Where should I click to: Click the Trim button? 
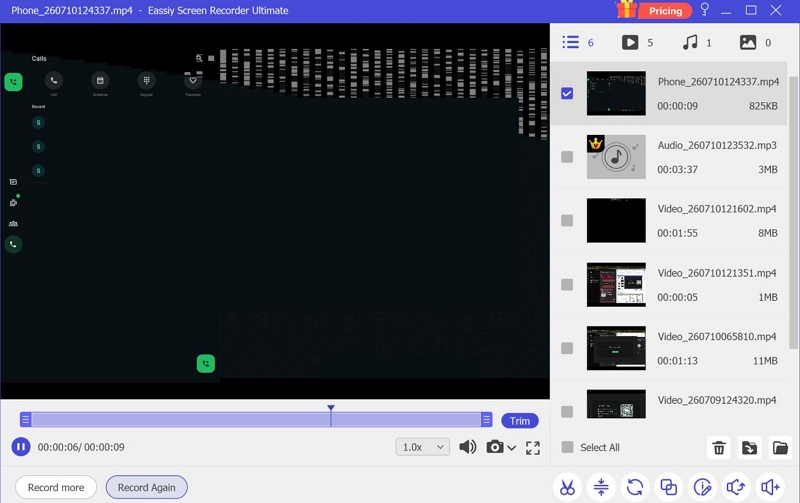point(520,421)
